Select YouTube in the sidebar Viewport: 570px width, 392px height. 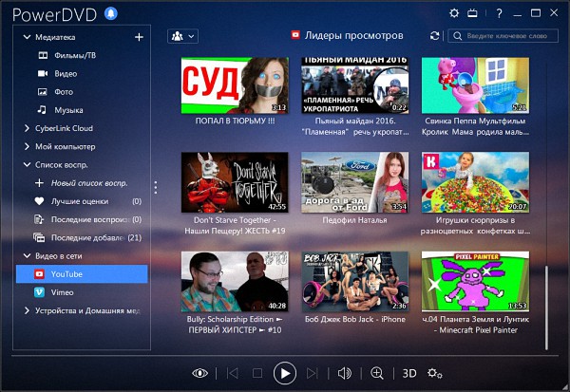[82, 274]
